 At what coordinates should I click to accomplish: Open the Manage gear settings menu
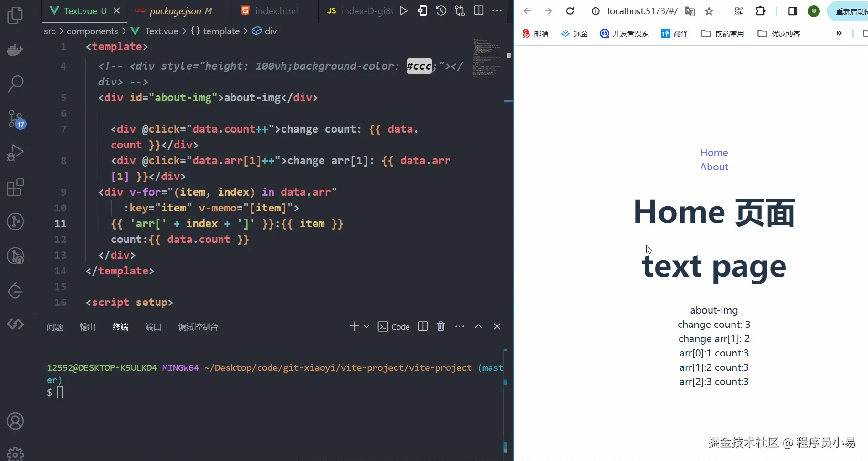point(15,453)
